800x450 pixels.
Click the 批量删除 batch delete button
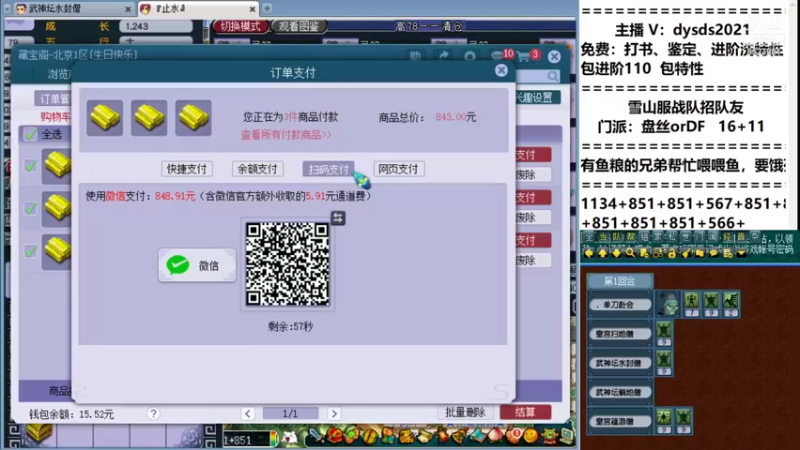pyautogui.click(x=465, y=412)
